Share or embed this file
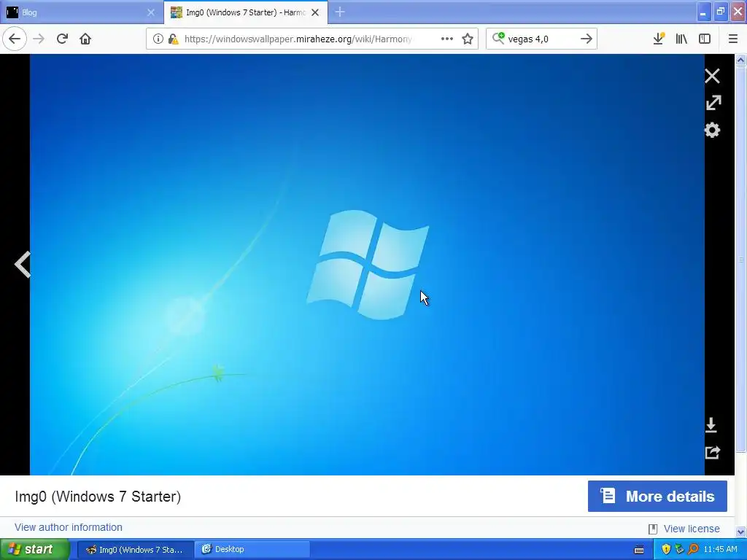This screenshot has height=560, width=747. [x=712, y=452]
